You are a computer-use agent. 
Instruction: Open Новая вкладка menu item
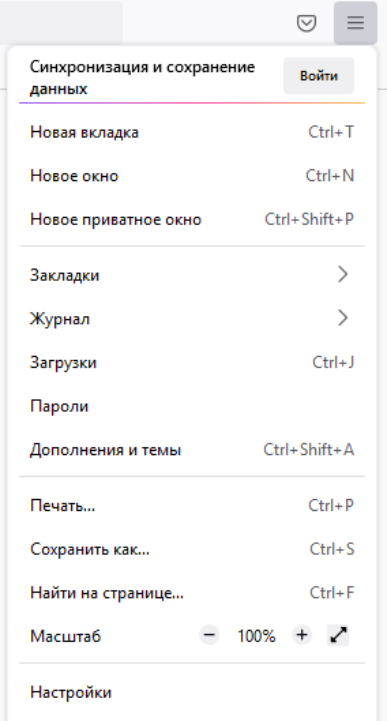(192, 132)
